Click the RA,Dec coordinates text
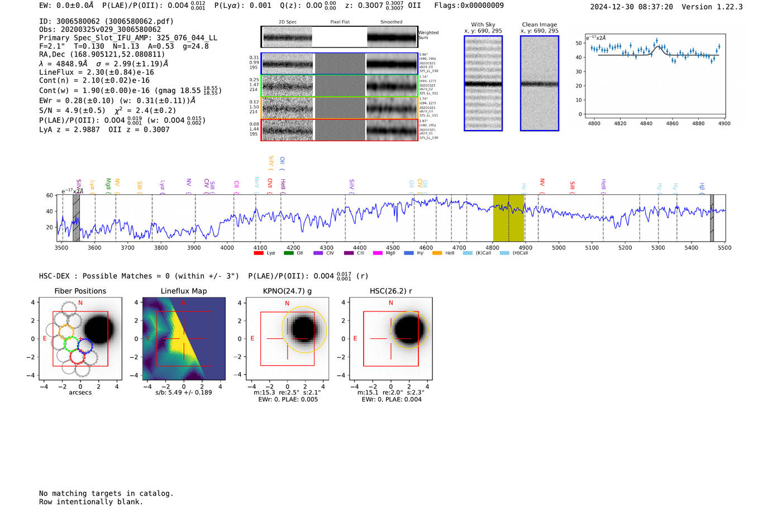 [x=102, y=55]
